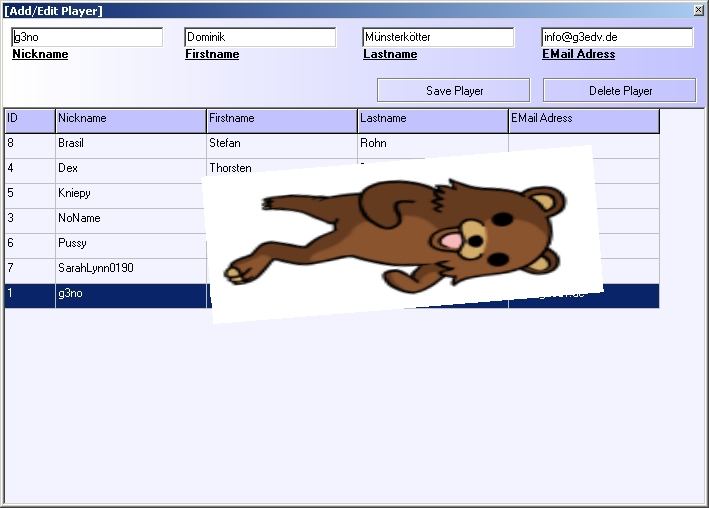Click ID cell 5 in the table
Image resolution: width=709 pixels, height=508 pixels.
tap(30, 195)
